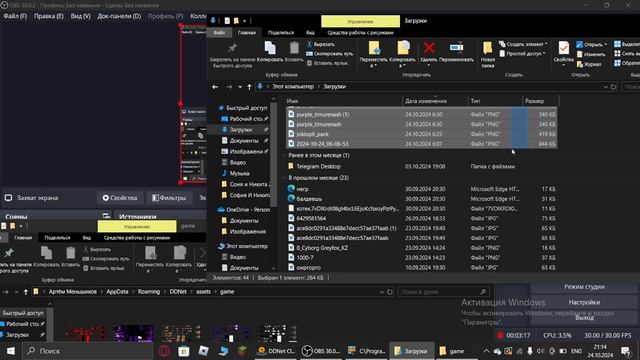
Task: Click the Windows Поиск search box
Action: point(89,351)
